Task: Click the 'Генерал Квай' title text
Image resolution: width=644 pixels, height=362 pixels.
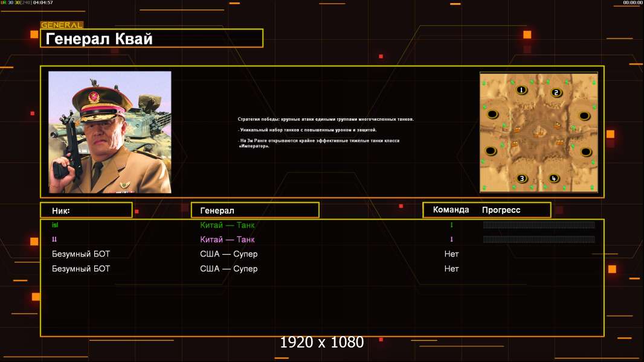Action: tap(99, 39)
